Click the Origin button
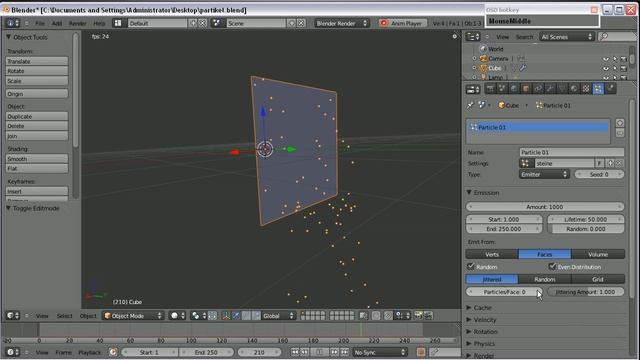640x360 pixels. point(37,93)
